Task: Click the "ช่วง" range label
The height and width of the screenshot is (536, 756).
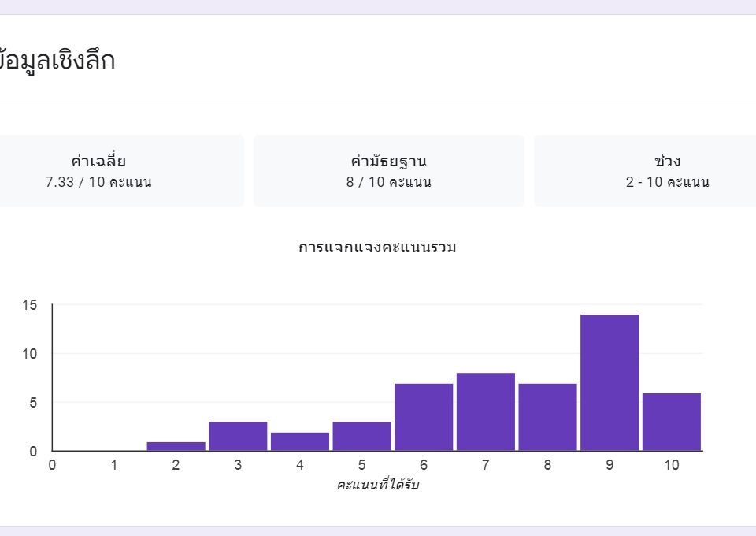Action: click(x=668, y=161)
